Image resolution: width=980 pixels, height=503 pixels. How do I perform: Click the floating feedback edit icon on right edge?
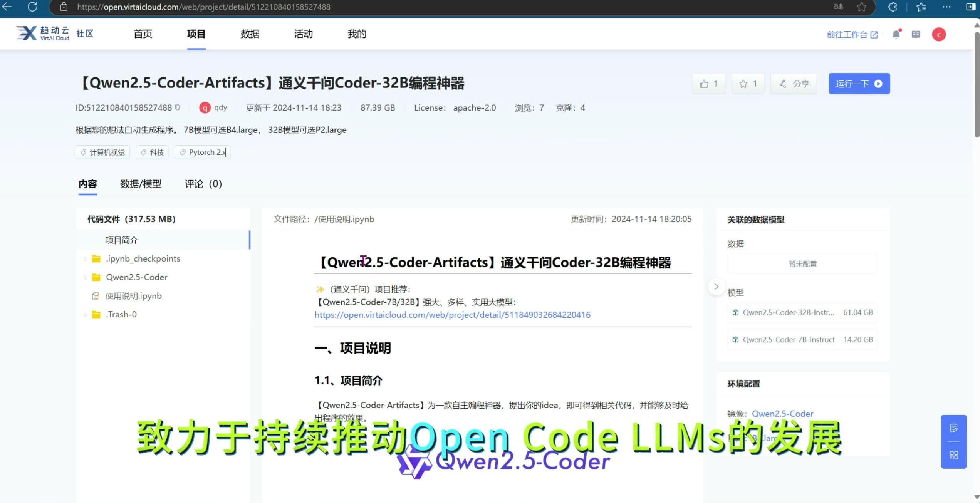click(954, 429)
